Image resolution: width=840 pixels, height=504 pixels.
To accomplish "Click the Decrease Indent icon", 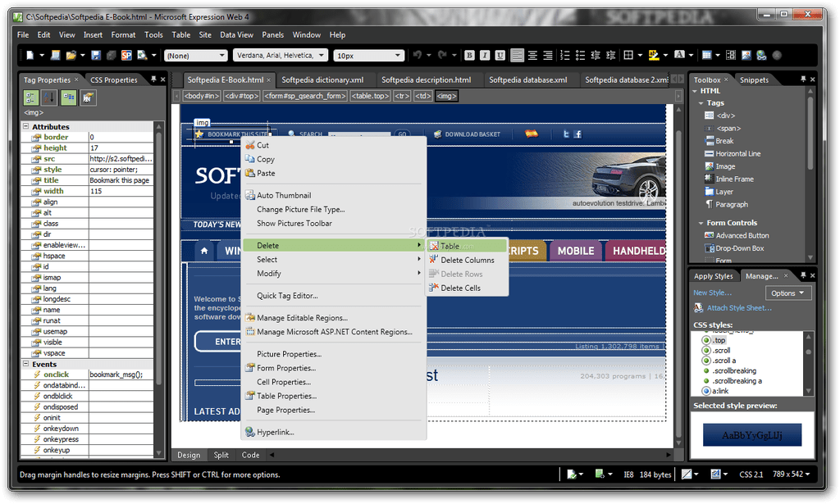I will pos(596,55).
